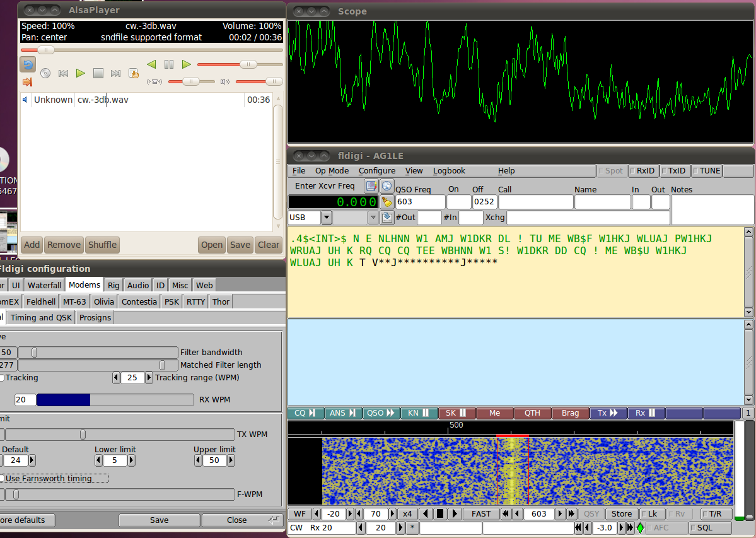Click the save-log-entry icon left of #Out
The height and width of the screenshot is (538, 756).
(x=387, y=218)
